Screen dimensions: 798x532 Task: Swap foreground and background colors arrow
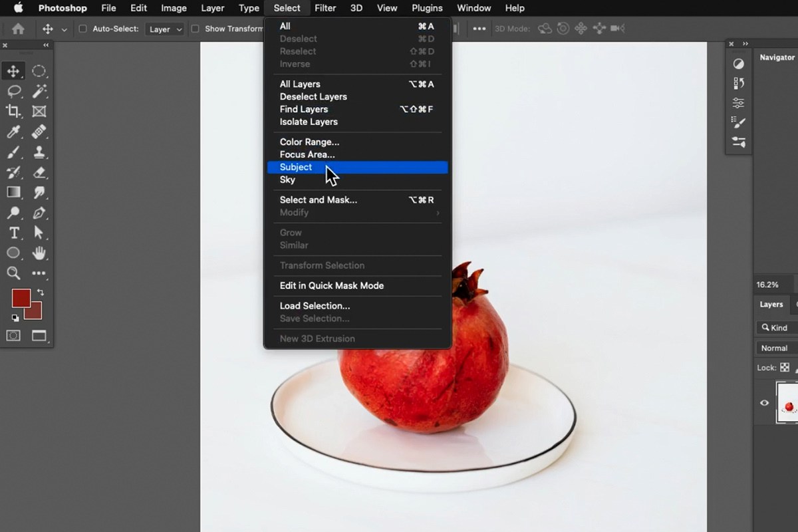pyautogui.click(x=41, y=293)
